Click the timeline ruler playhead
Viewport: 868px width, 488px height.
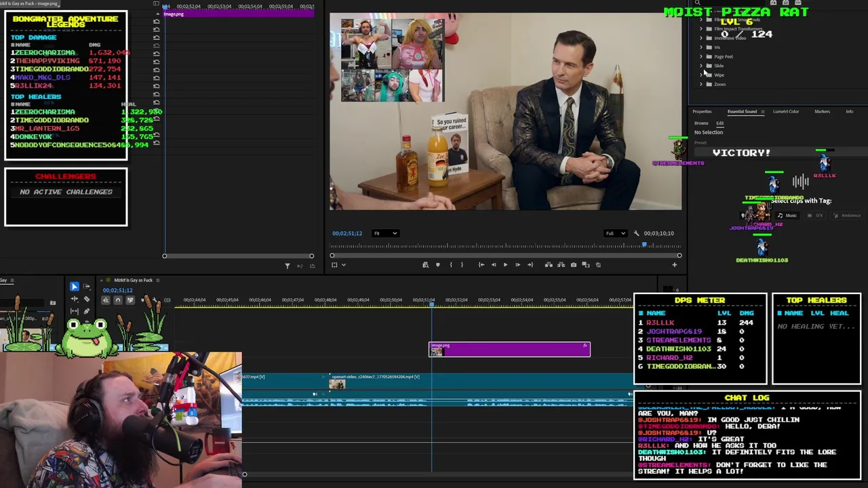(x=431, y=304)
